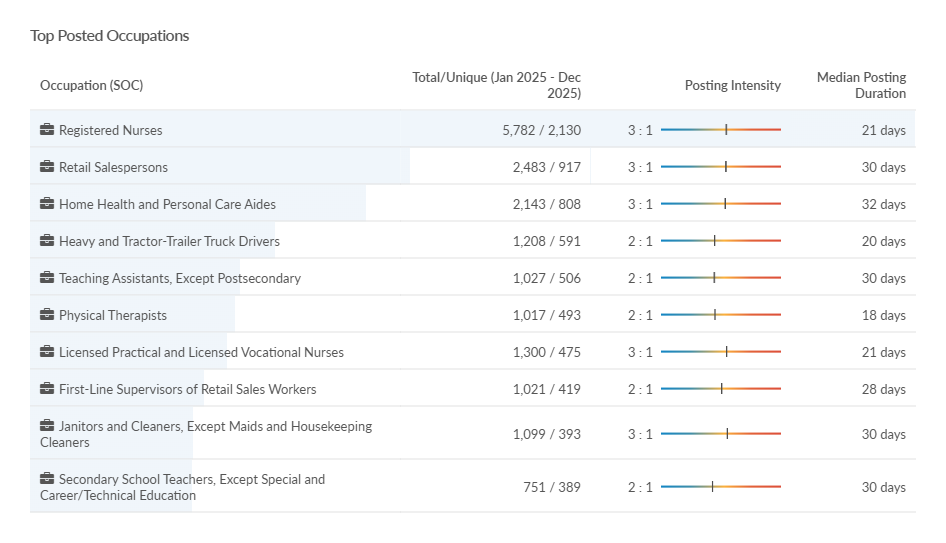
Task: Click briefcase icon for Janitors and Cleaners
Action: (47, 426)
